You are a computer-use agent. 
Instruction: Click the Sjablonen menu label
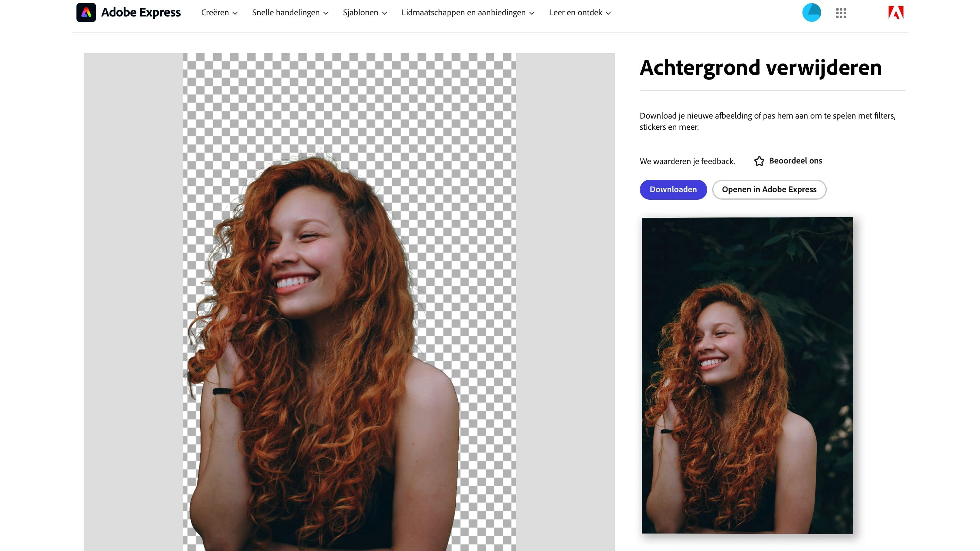360,12
